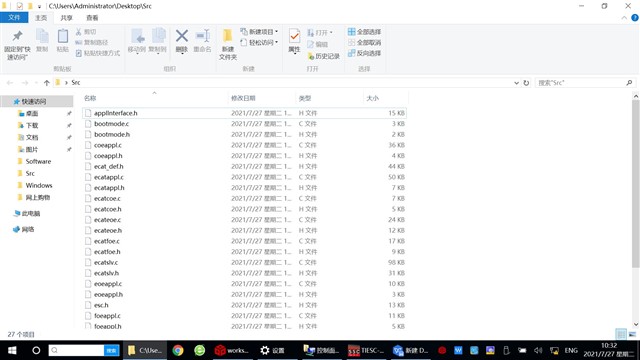The height and width of the screenshot is (360, 640).
Task: Select Copy path (复制路径) option
Action: pos(92,42)
